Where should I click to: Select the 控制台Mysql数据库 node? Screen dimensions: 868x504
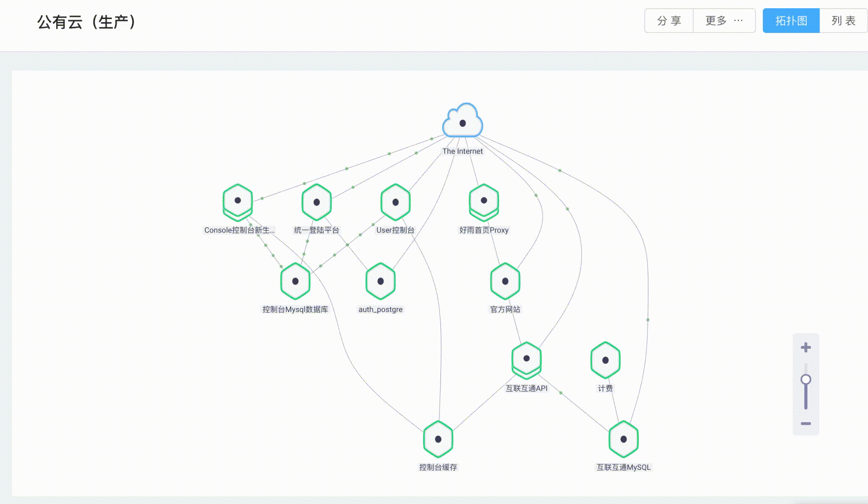(x=295, y=281)
